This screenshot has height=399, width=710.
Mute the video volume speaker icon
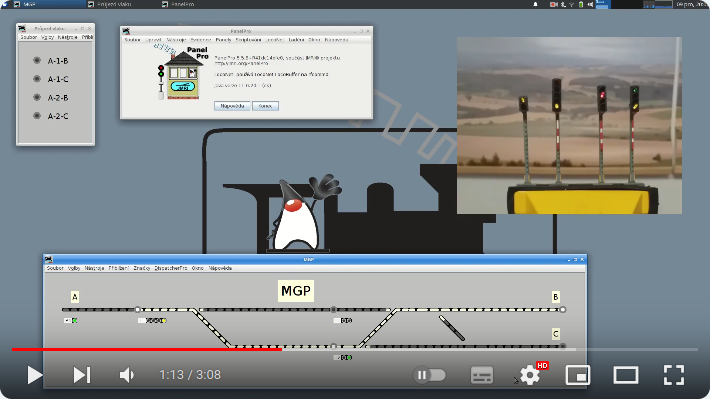[x=127, y=375]
